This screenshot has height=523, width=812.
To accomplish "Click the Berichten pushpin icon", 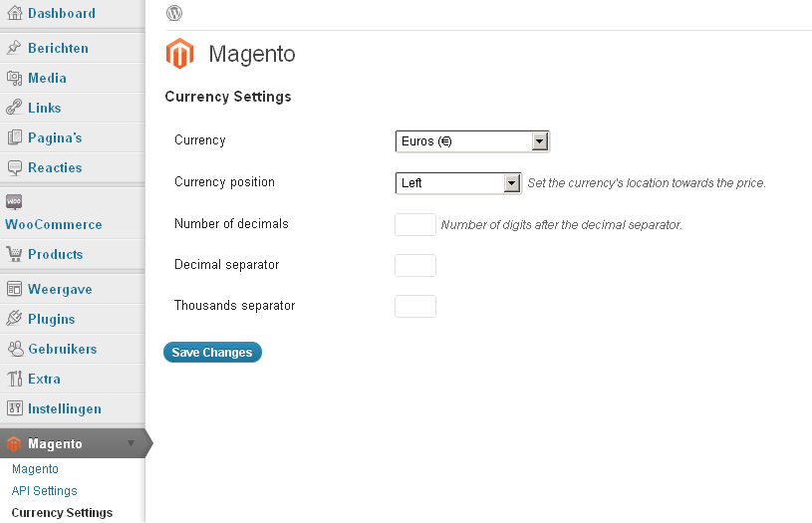I will pyautogui.click(x=14, y=48).
